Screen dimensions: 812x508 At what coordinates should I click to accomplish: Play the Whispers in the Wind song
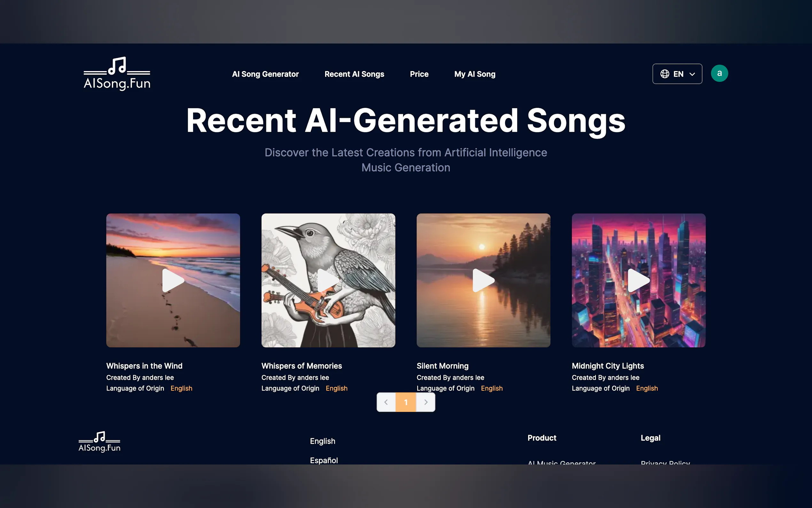pyautogui.click(x=173, y=280)
